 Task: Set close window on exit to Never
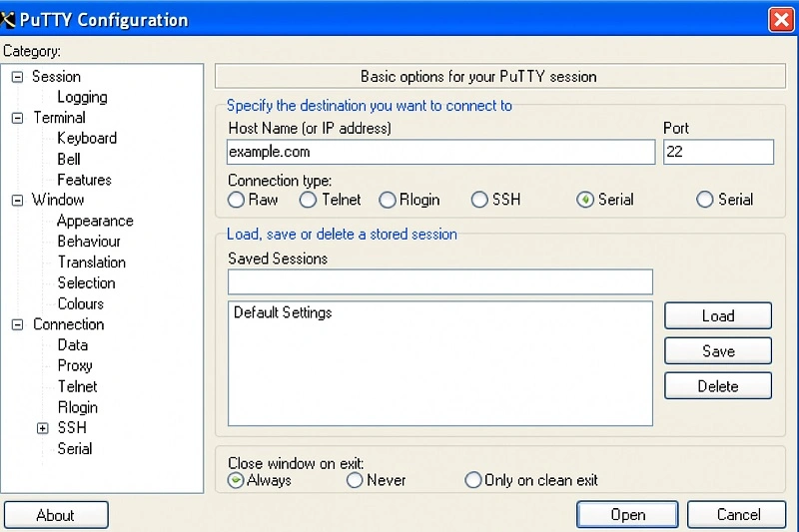355,480
